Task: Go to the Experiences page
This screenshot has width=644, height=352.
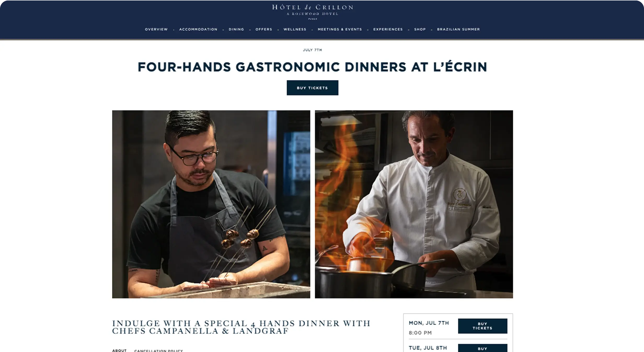Action: point(388,29)
